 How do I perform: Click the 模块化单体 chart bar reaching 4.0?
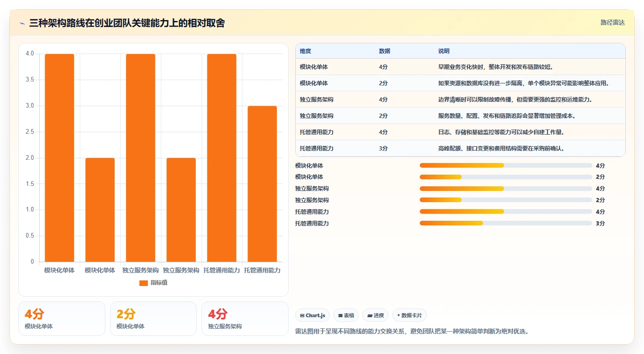click(60, 158)
